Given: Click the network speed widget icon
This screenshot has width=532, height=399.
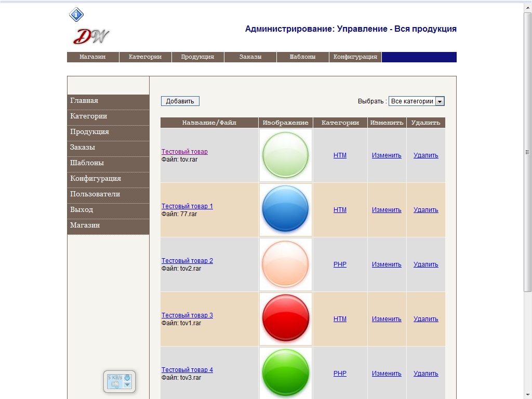Looking at the screenshot, I should tap(119, 381).
